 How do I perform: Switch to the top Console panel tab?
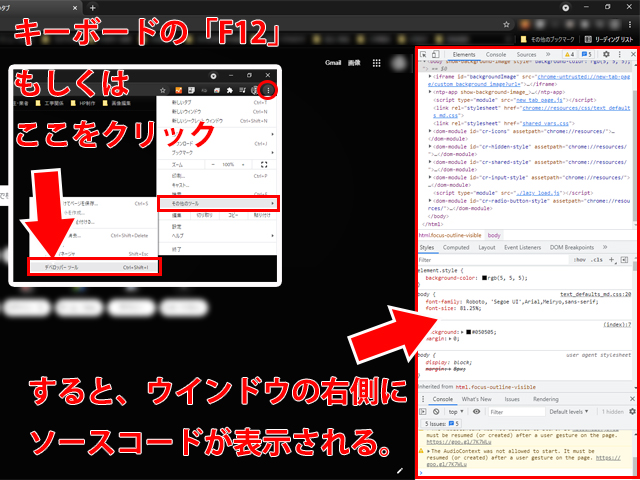(496, 54)
